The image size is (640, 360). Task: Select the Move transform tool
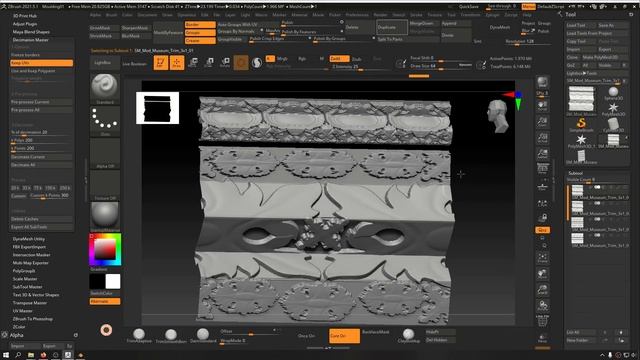tap(193, 62)
